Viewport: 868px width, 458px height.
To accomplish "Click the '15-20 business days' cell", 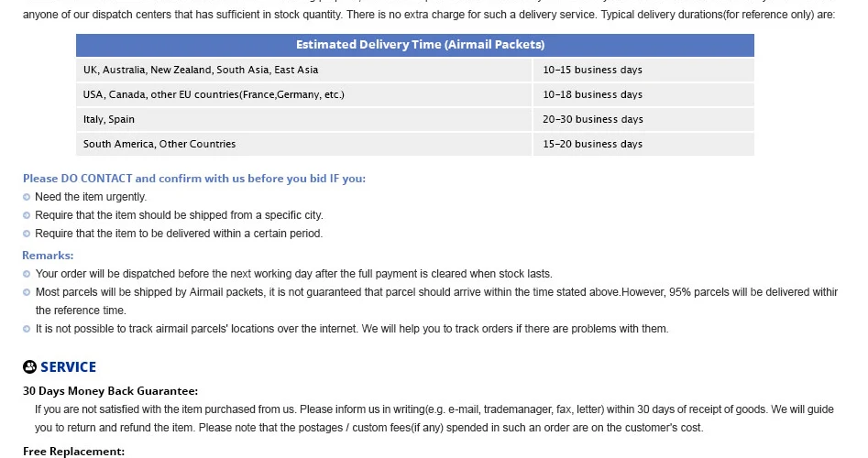I will (643, 144).
